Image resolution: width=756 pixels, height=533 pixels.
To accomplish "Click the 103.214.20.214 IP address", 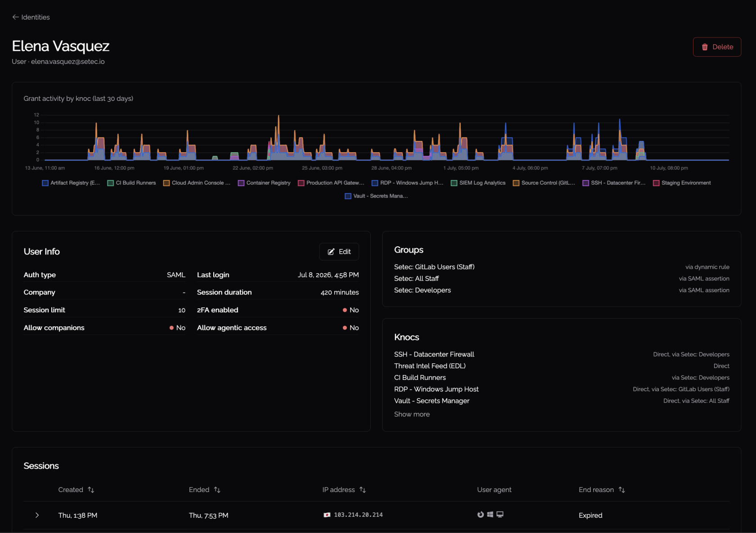I will [358, 515].
